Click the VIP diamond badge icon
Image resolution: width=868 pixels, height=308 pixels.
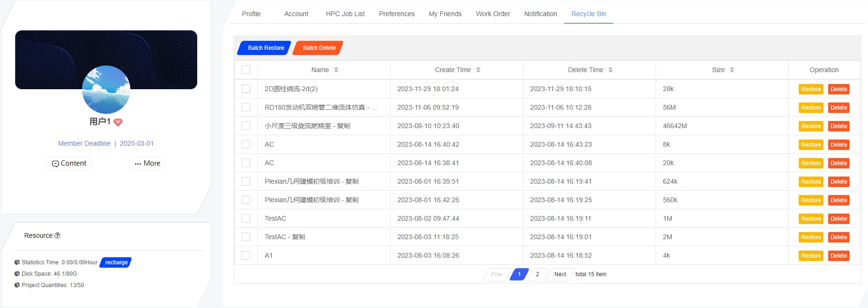[118, 122]
